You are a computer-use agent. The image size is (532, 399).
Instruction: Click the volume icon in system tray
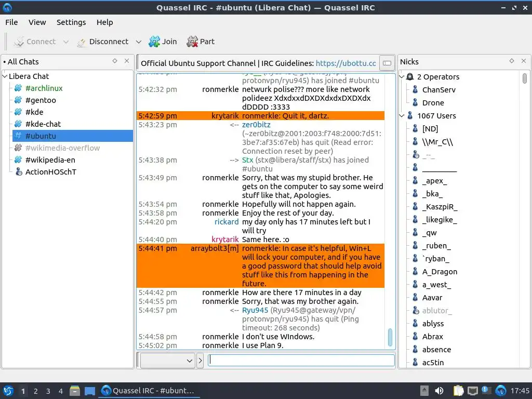pyautogui.click(x=439, y=391)
